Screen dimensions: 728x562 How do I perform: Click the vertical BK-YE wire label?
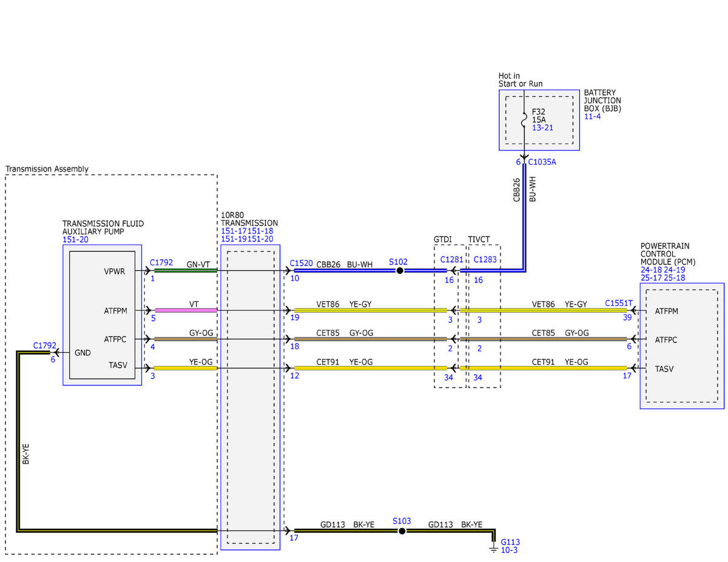coord(26,453)
